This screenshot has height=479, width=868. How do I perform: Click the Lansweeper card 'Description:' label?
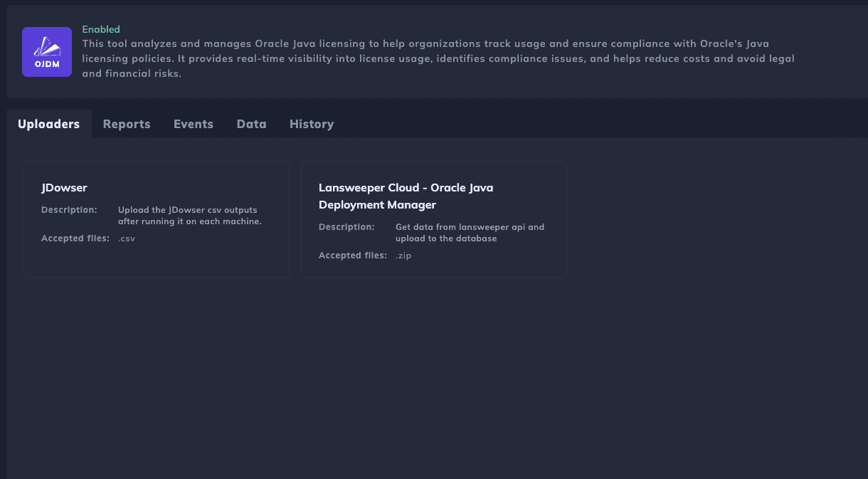(346, 227)
